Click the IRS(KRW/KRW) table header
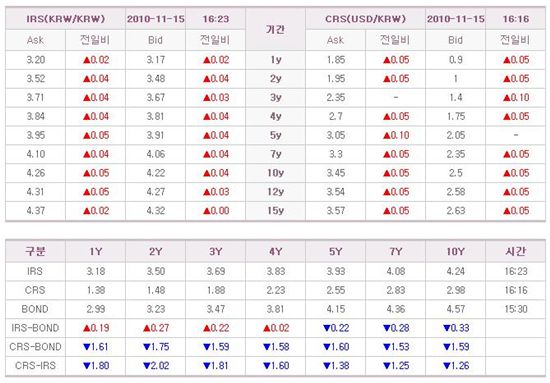The height and width of the screenshot is (383, 550). click(66, 19)
